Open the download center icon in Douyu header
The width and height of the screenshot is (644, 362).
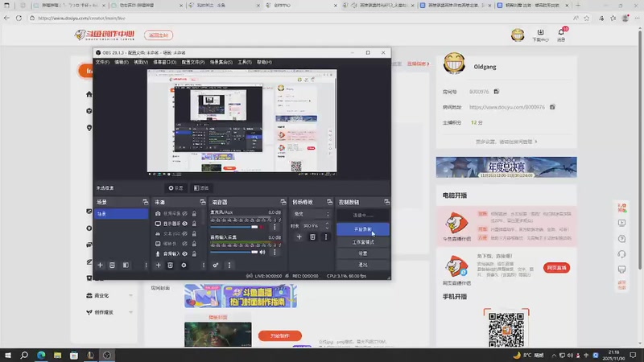tap(540, 32)
